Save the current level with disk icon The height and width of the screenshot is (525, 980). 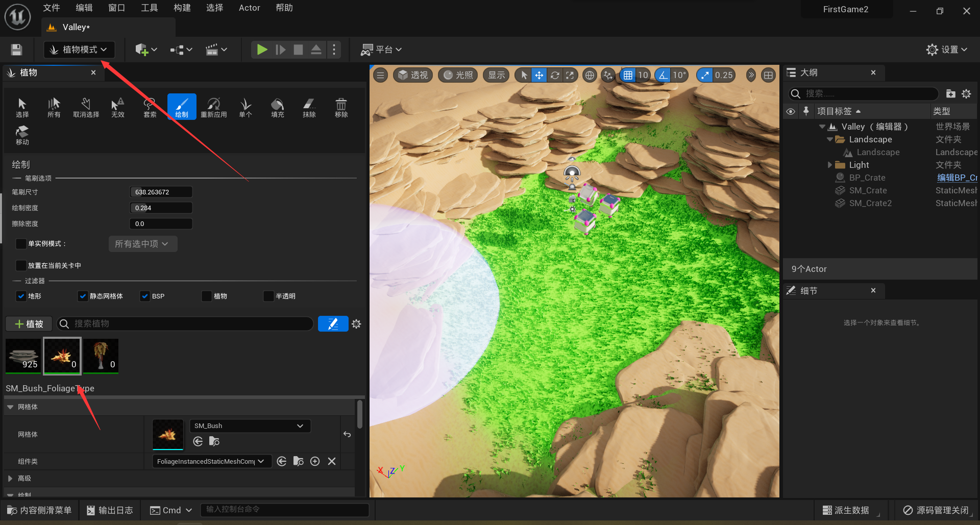tap(16, 49)
